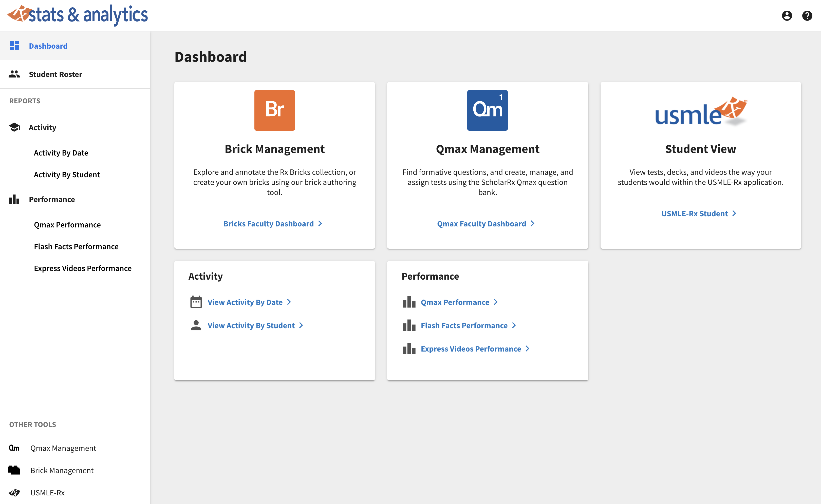Click the brick icon in Other Tools

pos(14,470)
